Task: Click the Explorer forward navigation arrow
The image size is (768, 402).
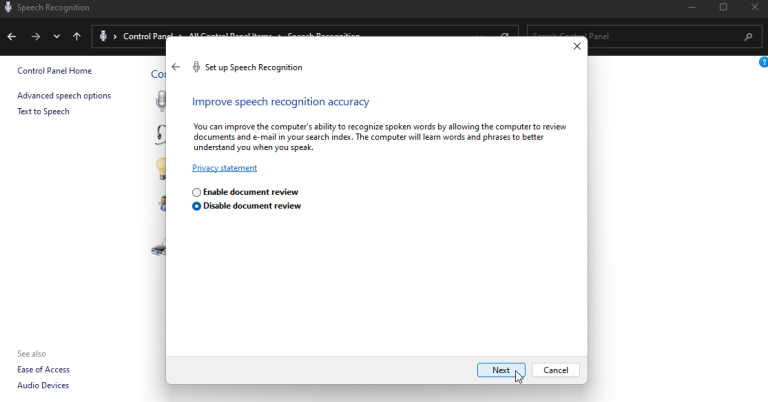Action: tap(35, 37)
